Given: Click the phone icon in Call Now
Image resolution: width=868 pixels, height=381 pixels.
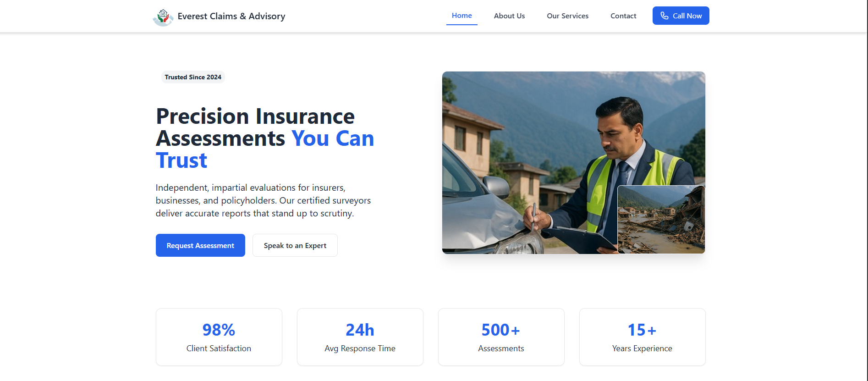Looking at the screenshot, I should pos(664,16).
